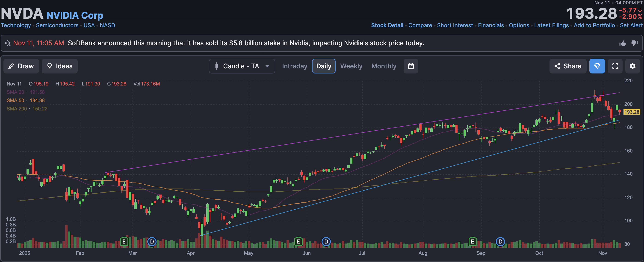Image resolution: width=644 pixels, height=262 pixels.
Task: Open the Draw tools button
Action: pyautogui.click(x=21, y=66)
